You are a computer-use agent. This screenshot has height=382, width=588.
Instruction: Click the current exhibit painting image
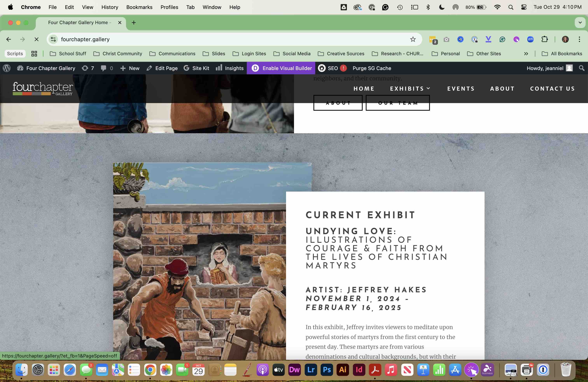click(199, 261)
